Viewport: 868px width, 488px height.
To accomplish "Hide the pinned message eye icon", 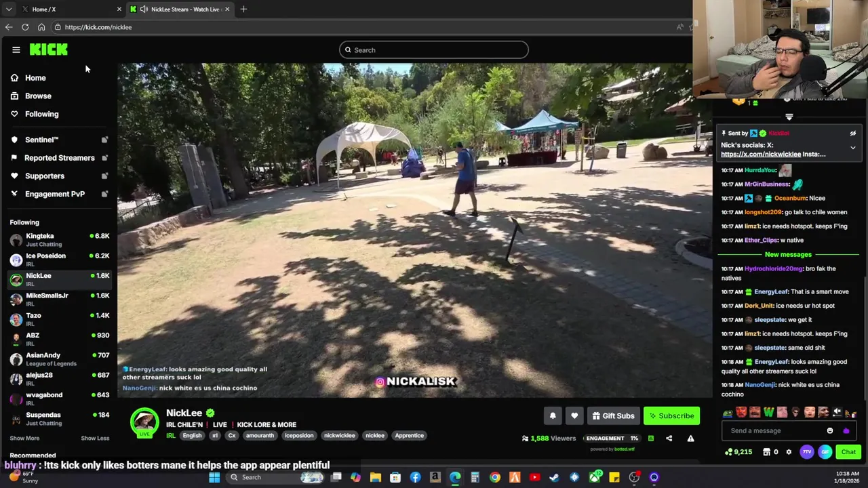I will (853, 134).
